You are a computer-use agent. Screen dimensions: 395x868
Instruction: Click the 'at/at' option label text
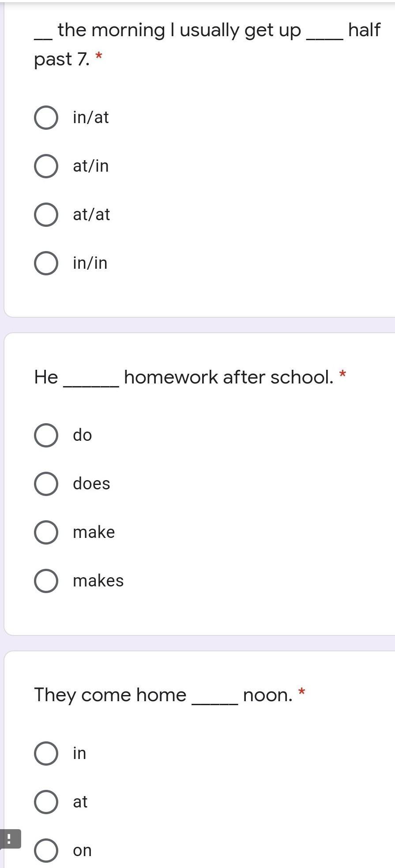coord(91,214)
